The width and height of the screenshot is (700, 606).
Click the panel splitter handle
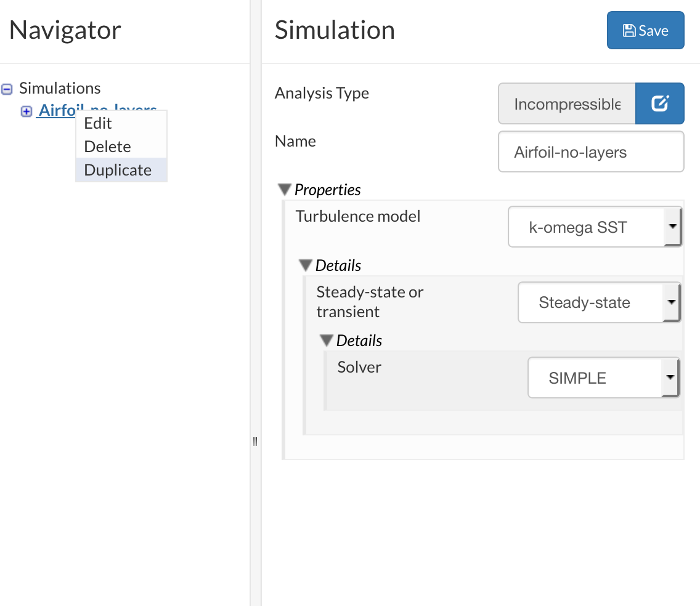click(x=255, y=441)
